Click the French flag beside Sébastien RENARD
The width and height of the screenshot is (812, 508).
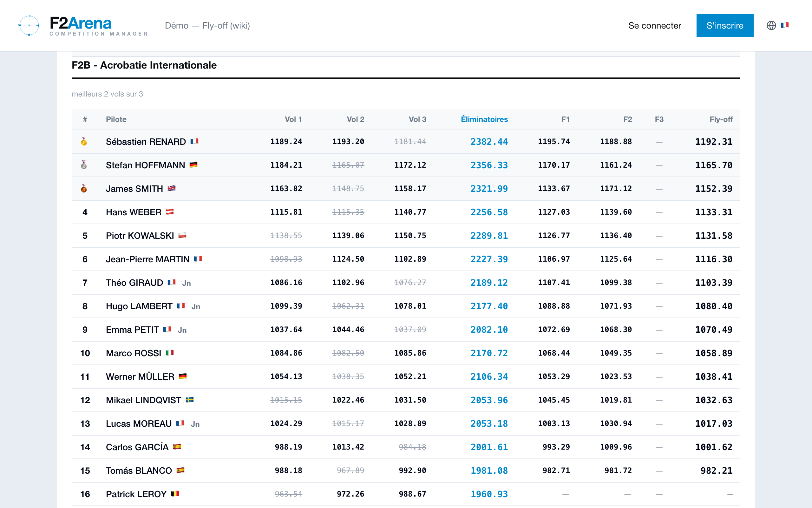[x=194, y=141]
